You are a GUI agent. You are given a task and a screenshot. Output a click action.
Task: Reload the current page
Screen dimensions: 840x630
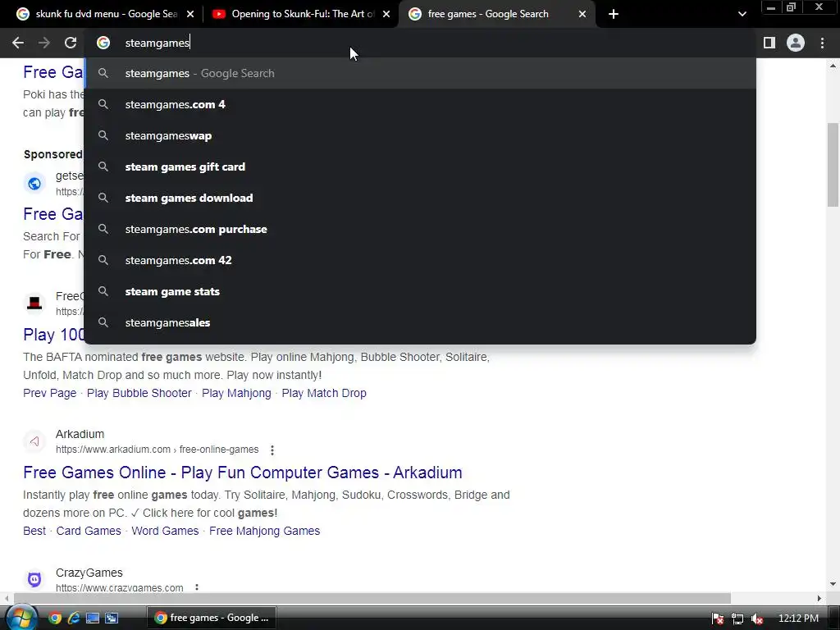click(71, 43)
